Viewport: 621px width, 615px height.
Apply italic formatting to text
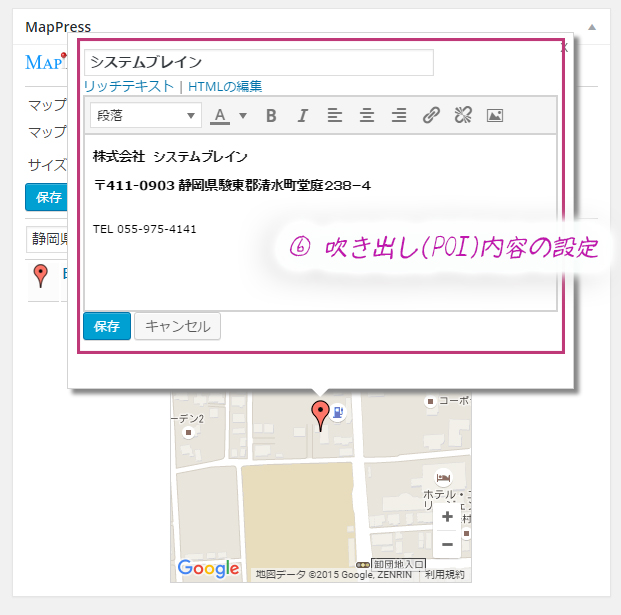[x=302, y=115]
